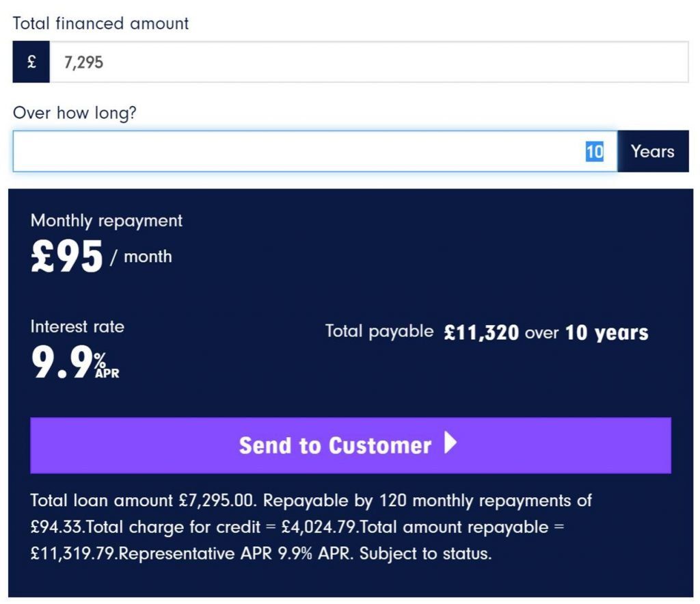Click the 'Total financed amount' label
The width and height of the screenshot is (700, 604).
click(100, 23)
